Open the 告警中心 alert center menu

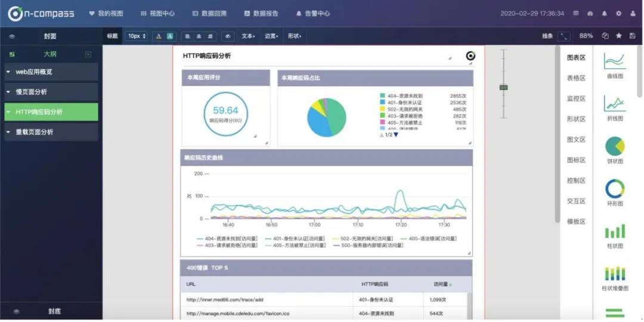click(313, 13)
